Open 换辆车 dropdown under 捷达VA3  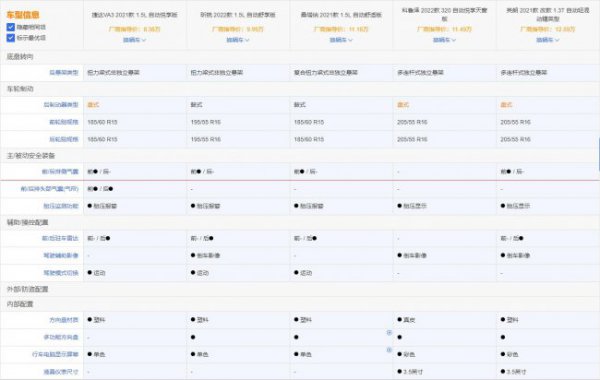click(134, 40)
